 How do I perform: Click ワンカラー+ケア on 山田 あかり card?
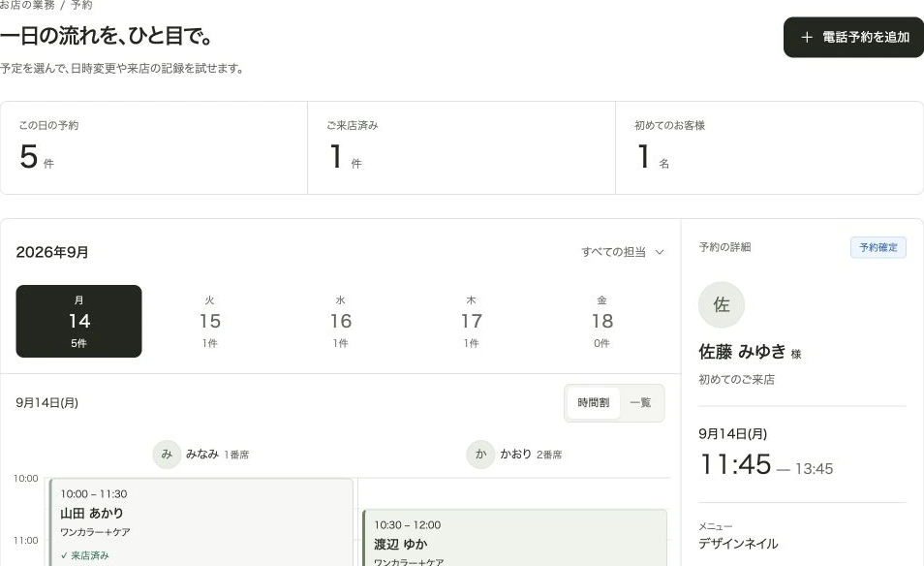click(96, 532)
